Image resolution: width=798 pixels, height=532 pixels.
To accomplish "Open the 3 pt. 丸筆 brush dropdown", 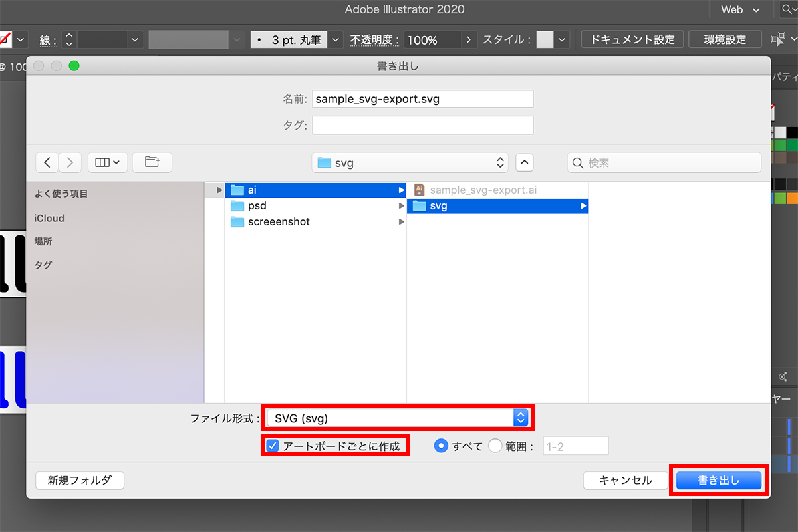I will click(336, 40).
